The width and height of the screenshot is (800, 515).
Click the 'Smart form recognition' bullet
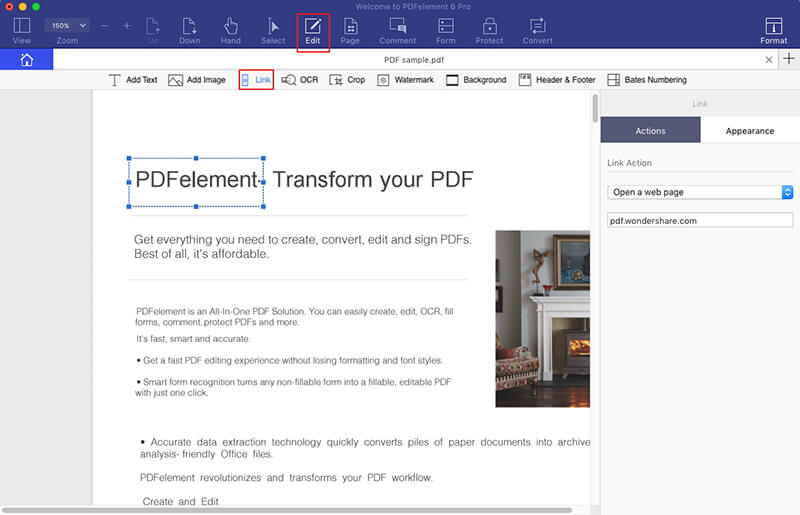293,387
